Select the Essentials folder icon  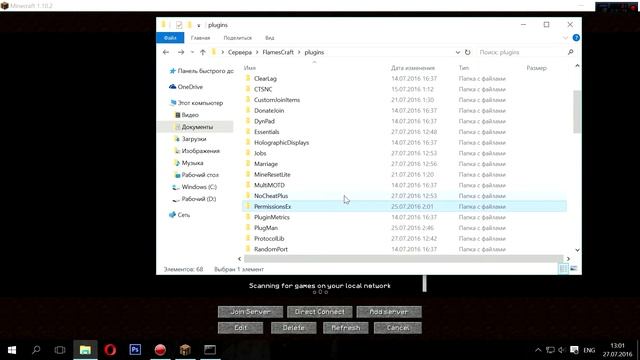pos(248,131)
